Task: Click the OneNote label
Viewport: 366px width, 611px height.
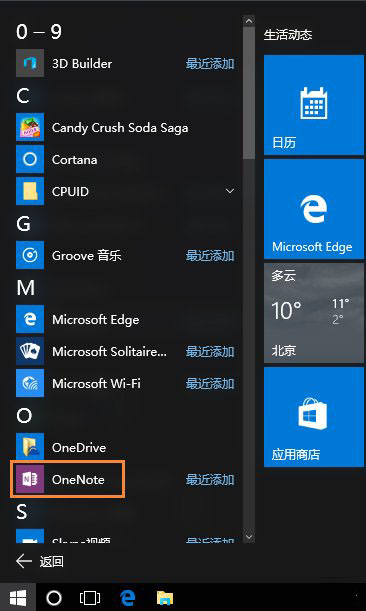Action: 78,479
